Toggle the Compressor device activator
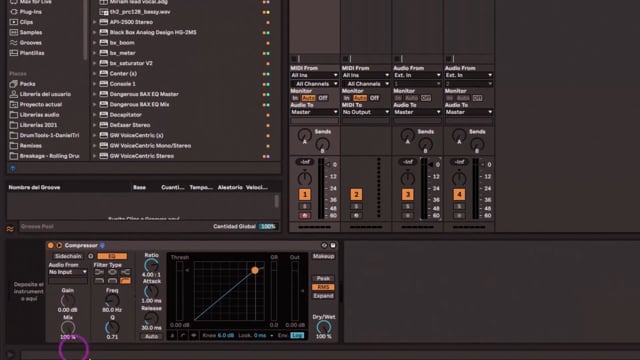This screenshot has height=360, width=640. [51, 245]
